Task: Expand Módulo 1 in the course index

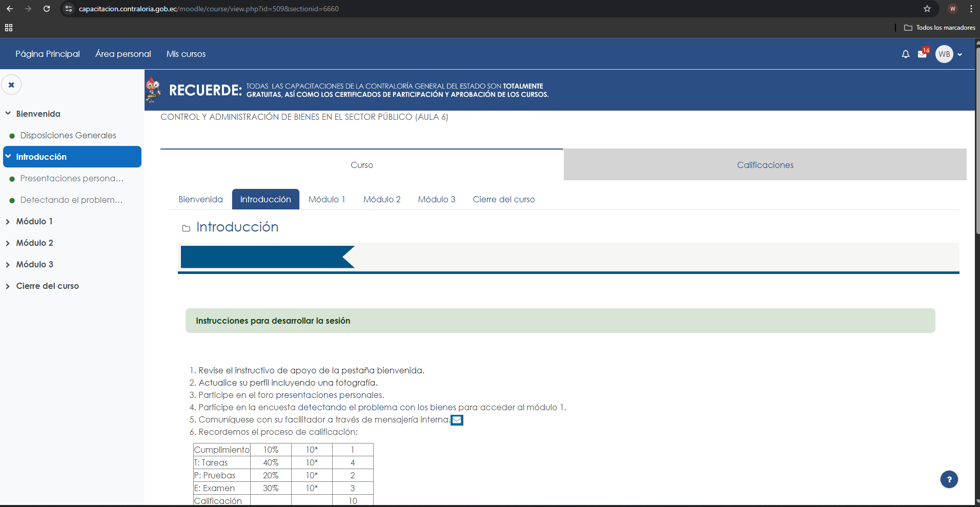Action: pyautogui.click(x=8, y=222)
